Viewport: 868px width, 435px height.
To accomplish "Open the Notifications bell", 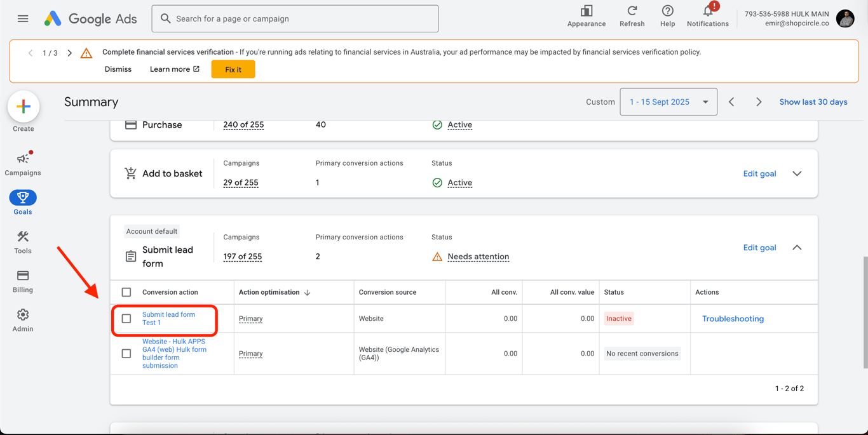I will coord(707,11).
